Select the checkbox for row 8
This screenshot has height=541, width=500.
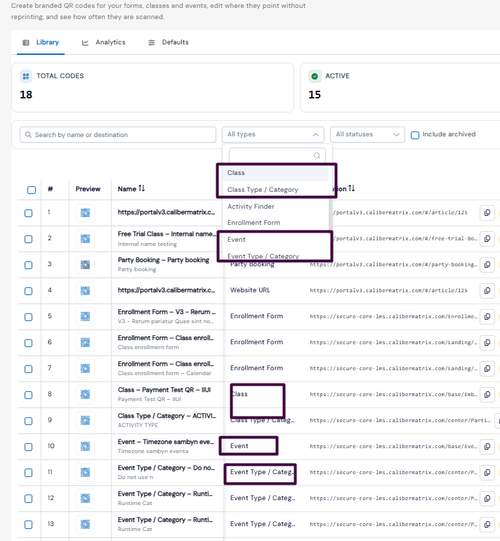(28, 395)
